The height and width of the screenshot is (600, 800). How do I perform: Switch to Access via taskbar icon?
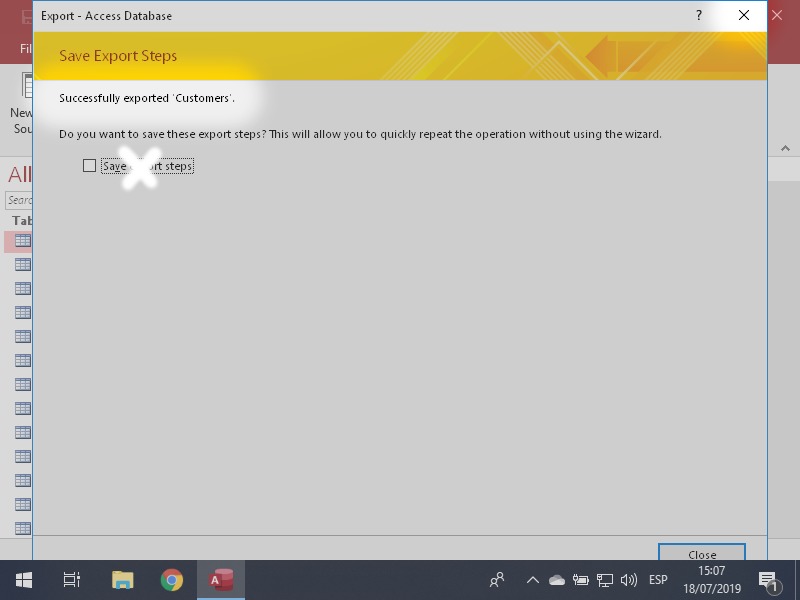pyautogui.click(x=221, y=580)
